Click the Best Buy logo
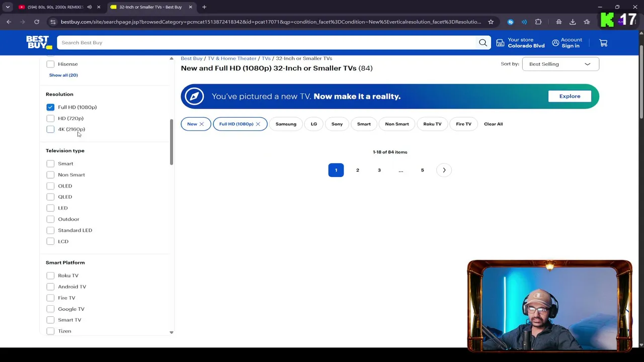Viewport: 644px width, 362px height. pos(39,43)
